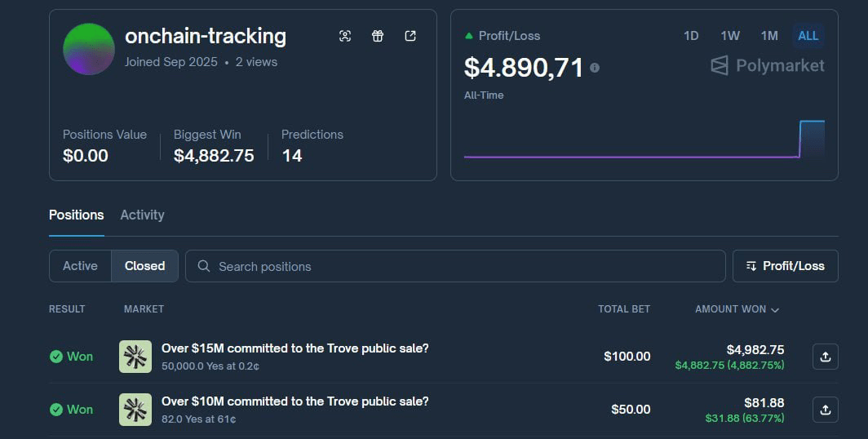
Task: Open the Over $15M Trove market link
Action: click(294, 348)
